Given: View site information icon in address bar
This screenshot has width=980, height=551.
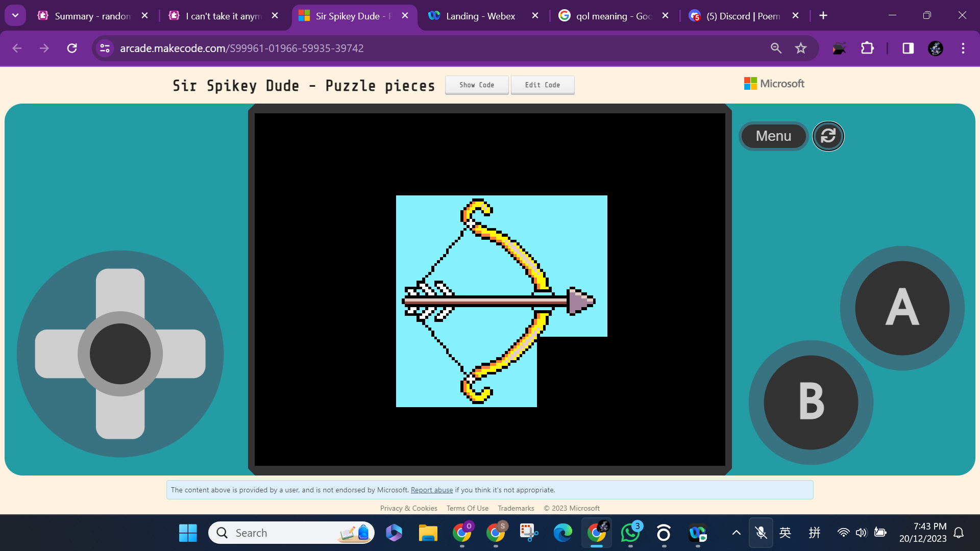Looking at the screenshot, I should (105, 48).
